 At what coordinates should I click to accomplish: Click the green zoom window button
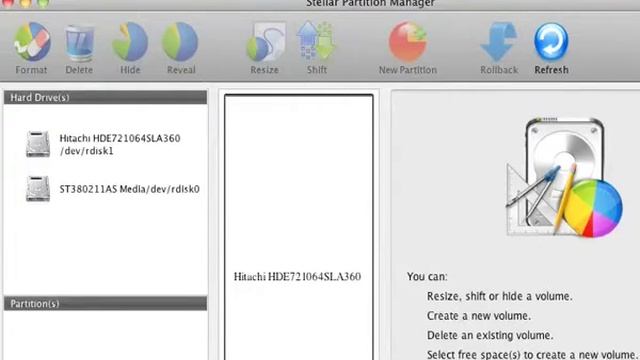pyautogui.click(x=43, y=2)
